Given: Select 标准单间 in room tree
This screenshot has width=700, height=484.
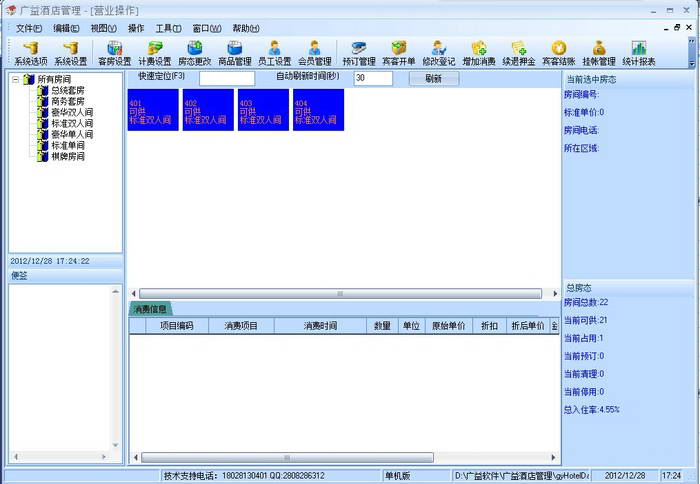Looking at the screenshot, I should coord(68,146).
